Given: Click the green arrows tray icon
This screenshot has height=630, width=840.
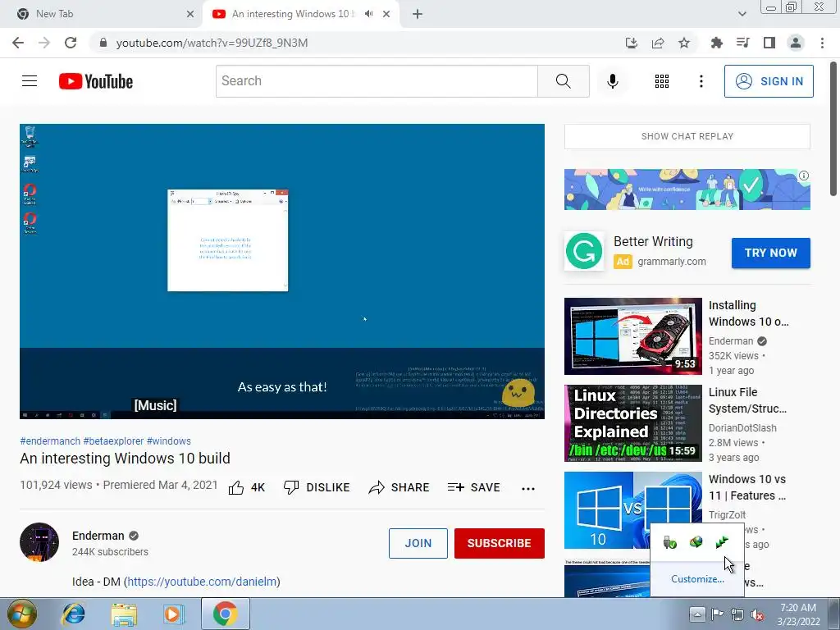Looking at the screenshot, I should pyautogui.click(x=722, y=542).
